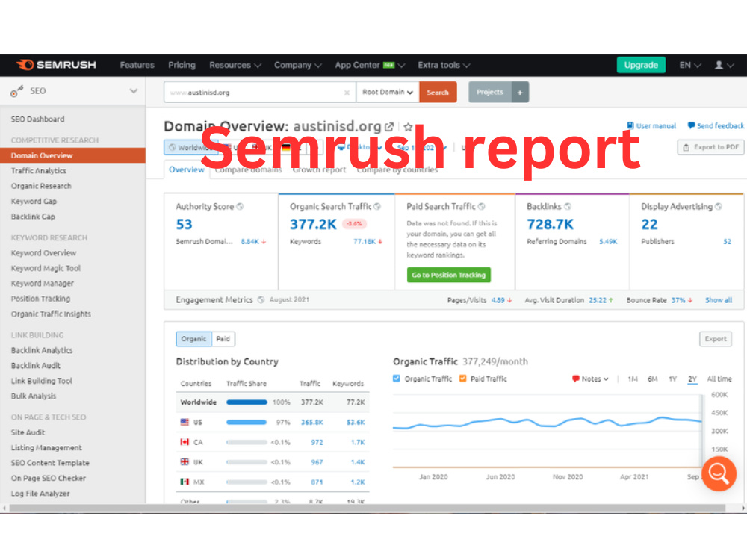Open the search help bubble at bottom right
Screen dimensions: 747x560
pos(719,474)
